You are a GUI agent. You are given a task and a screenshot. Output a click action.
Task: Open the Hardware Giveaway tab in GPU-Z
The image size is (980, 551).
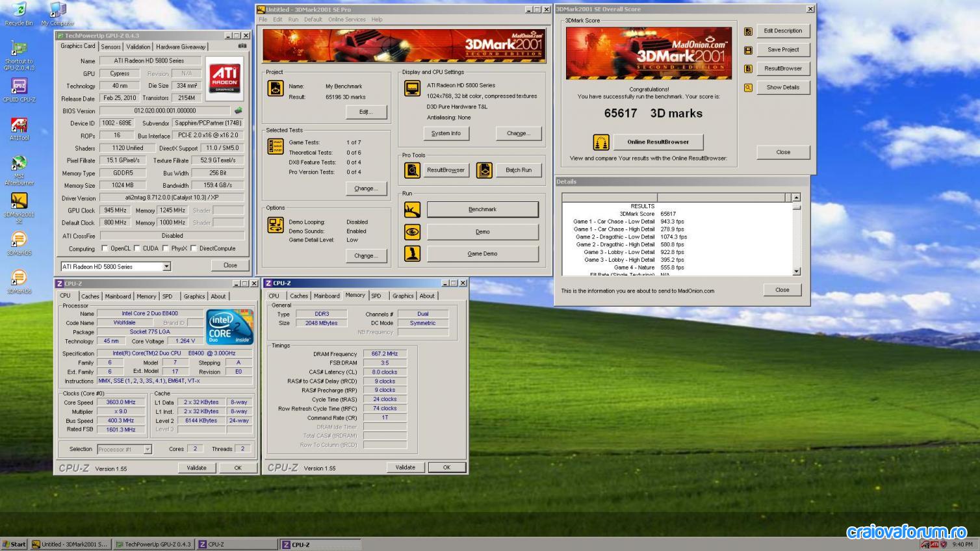[x=181, y=47]
